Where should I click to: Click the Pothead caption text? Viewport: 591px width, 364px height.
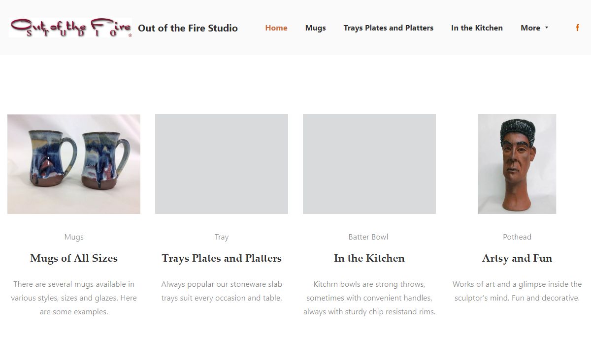pyautogui.click(x=517, y=237)
